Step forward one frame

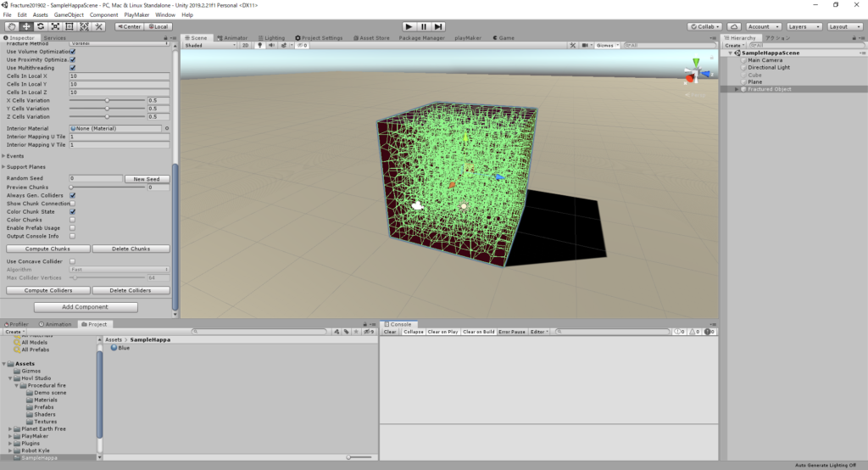pyautogui.click(x=438, y=26)
